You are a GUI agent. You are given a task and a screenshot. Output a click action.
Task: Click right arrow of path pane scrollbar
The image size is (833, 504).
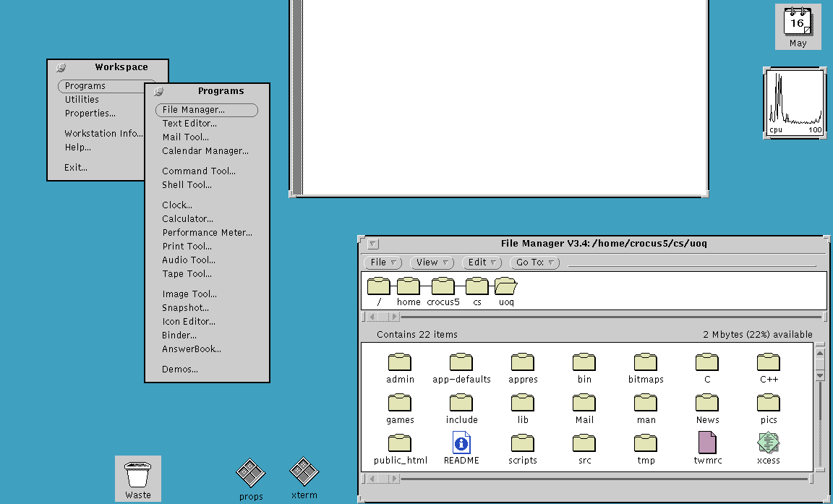(x=393, y=317)
